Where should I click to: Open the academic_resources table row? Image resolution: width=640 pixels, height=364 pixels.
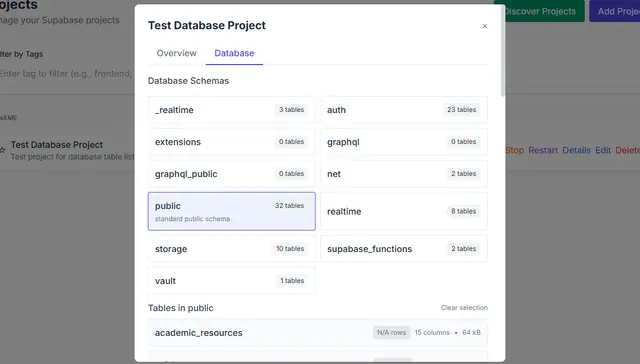[318, 333]
